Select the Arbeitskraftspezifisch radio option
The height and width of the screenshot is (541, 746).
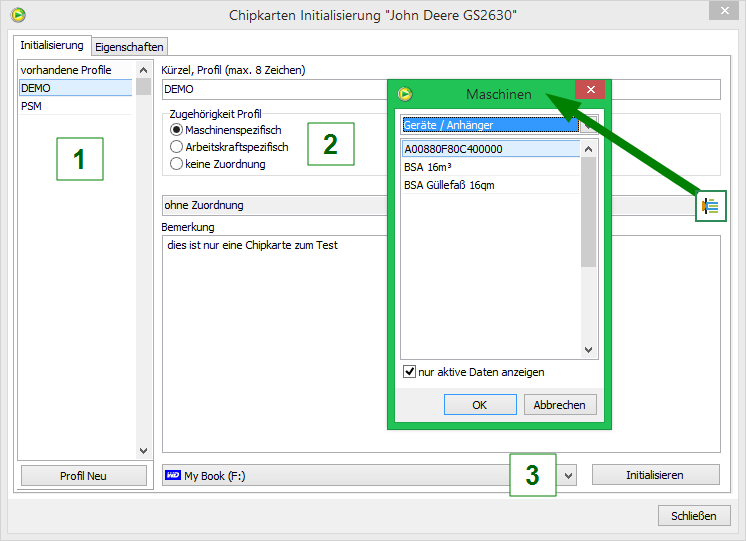tap(177, 147)
